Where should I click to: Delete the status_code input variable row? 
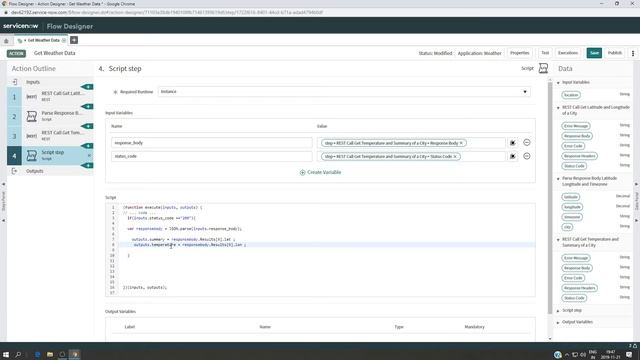527,156
